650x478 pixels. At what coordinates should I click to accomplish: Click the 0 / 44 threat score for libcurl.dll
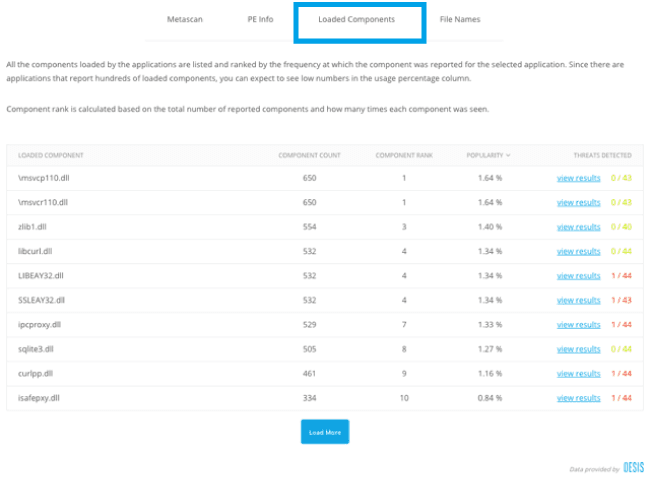(621, 251)
